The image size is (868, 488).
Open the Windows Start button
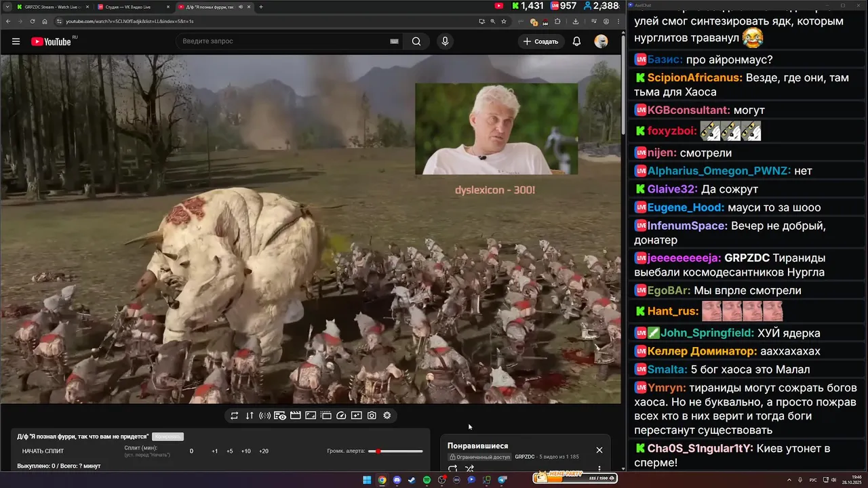click(x=367, y=480)
